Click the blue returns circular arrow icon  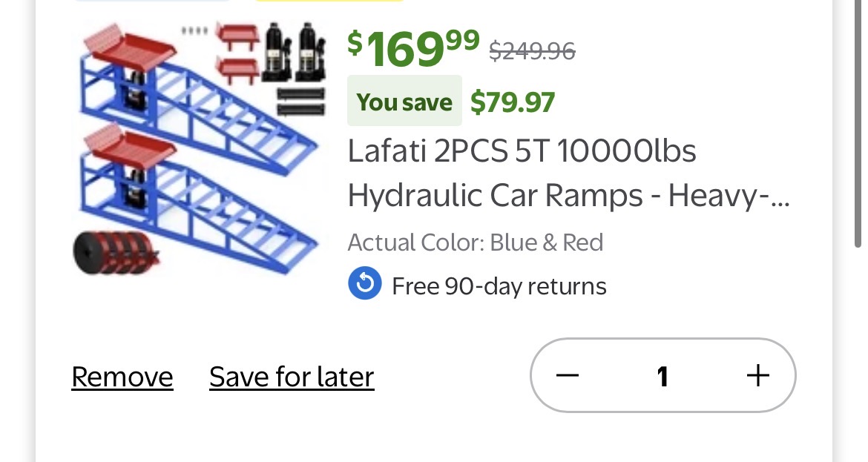364,285
